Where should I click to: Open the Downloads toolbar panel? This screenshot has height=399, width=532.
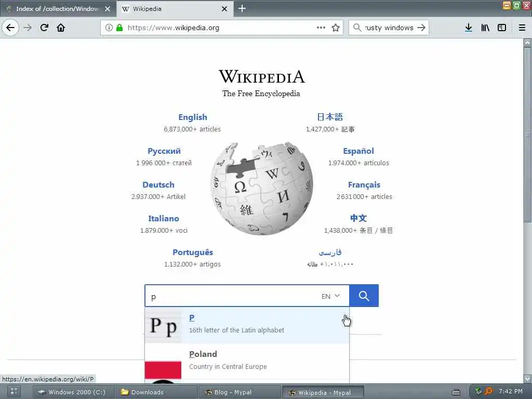pyautogui.click(x=469, y=28)
